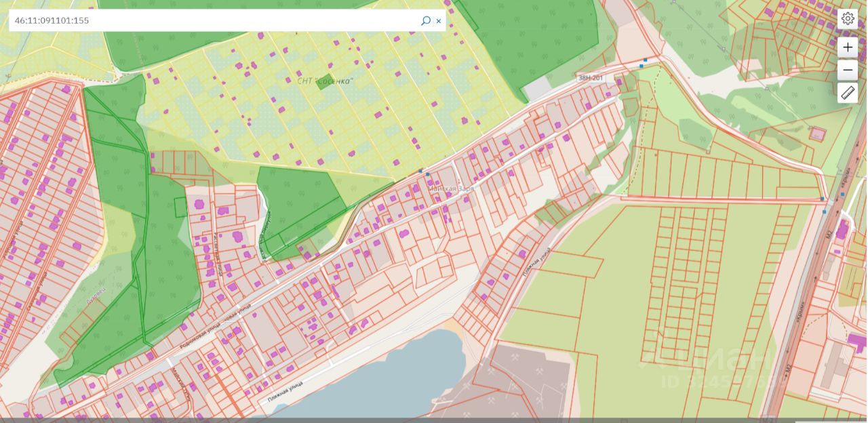Select the 38Н-201 road label
The height and width of the screenshot is (423, 868).
[590, 78]
